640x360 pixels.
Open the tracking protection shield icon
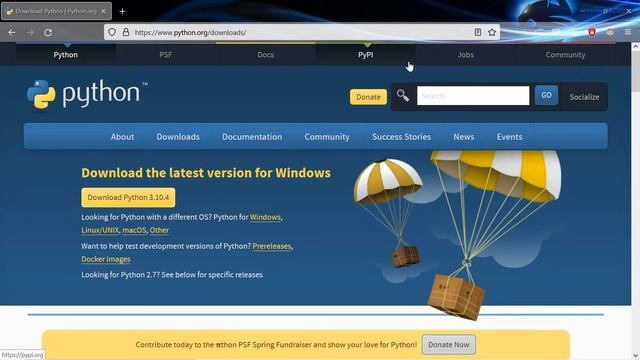point(112,32)
